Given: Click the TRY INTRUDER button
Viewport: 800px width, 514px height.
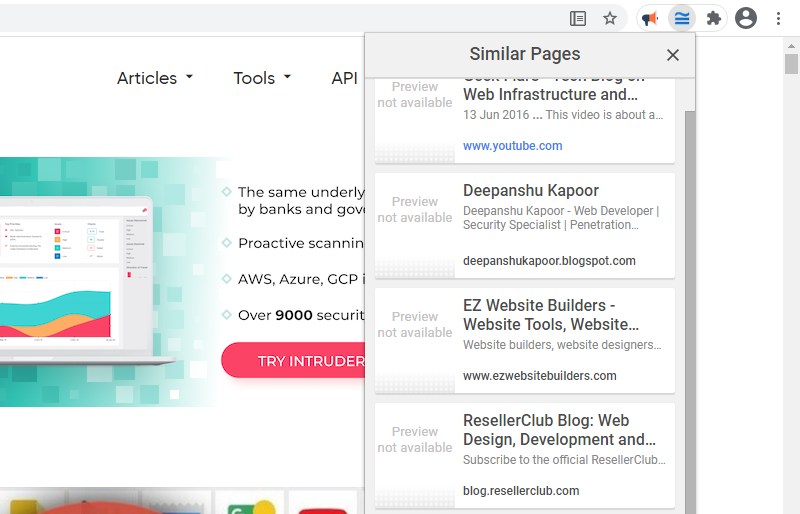Looking at the screenshot, I should [294, 360].
